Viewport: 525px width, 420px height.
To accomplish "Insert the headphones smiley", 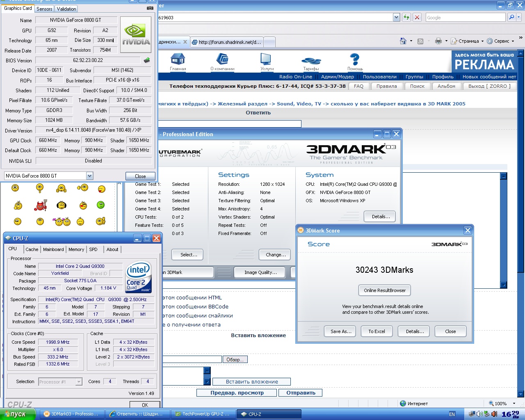I will click(x=62, y=205).
